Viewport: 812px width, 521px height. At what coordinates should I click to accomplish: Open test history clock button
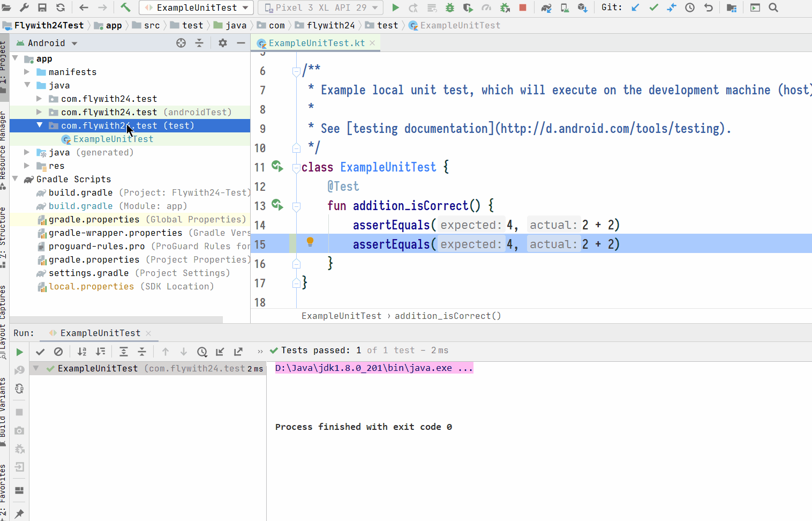tap(202, 352)
